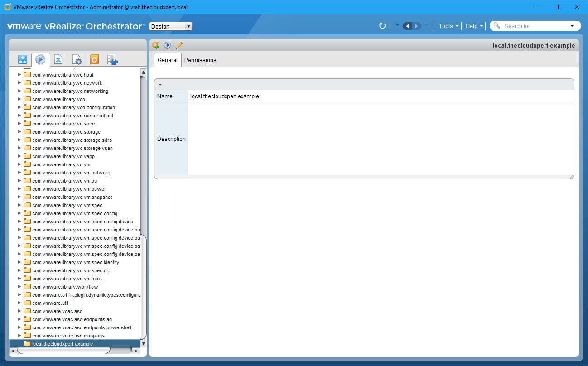Open the Inventory view puzzle icon

112,59
